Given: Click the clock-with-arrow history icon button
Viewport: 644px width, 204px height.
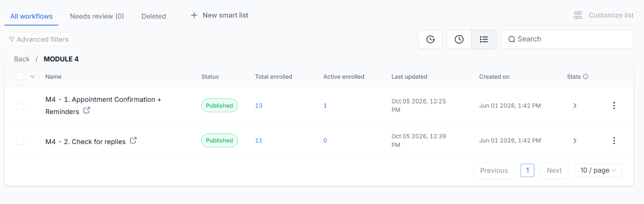Looking at the screenshot, I should coord(430,39).
